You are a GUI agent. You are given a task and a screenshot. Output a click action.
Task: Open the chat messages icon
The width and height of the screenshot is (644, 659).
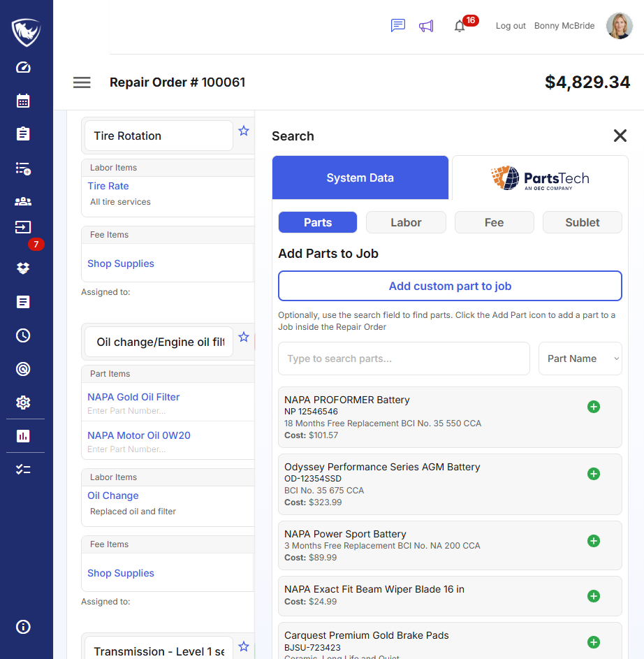(x=398, y=26)
